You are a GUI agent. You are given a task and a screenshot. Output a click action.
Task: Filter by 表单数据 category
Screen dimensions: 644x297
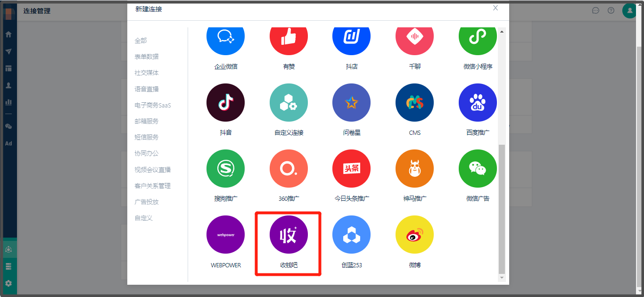[147, 57]
